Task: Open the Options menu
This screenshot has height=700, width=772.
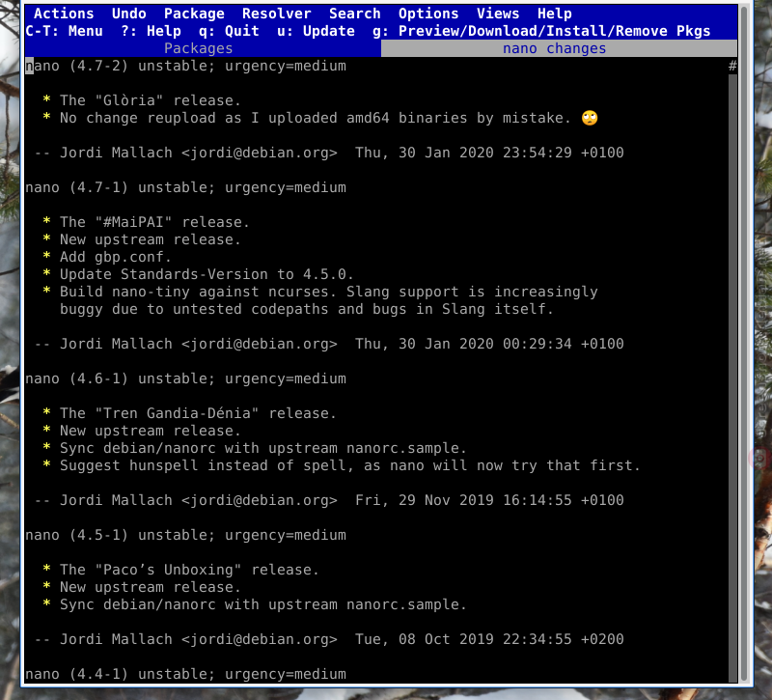Action: coord(428,14)
